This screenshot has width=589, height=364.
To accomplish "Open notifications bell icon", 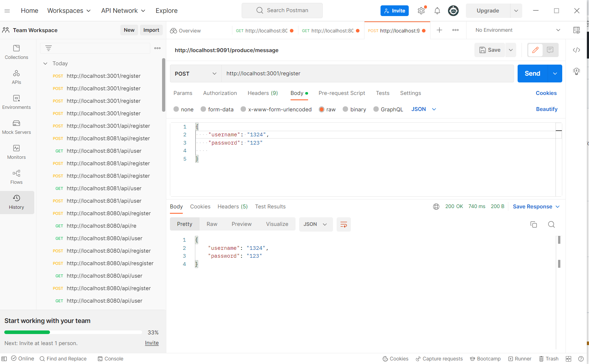I will 437,11.
